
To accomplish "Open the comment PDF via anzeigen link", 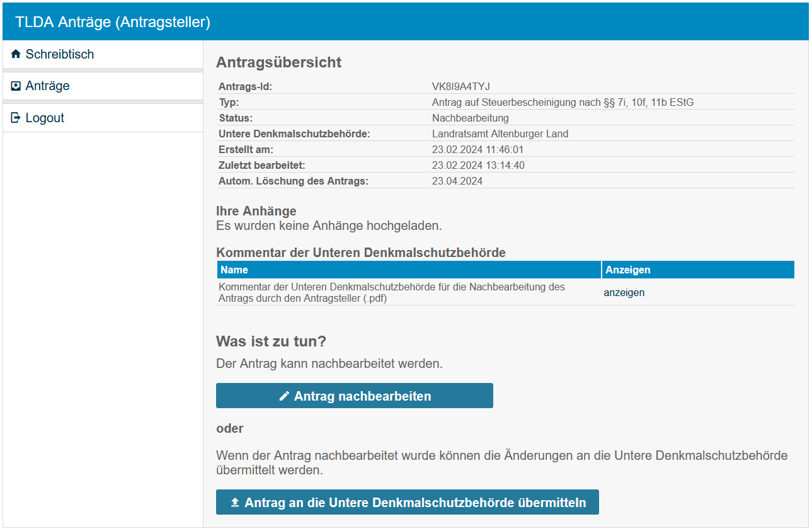I will click(x=624, y=293).
